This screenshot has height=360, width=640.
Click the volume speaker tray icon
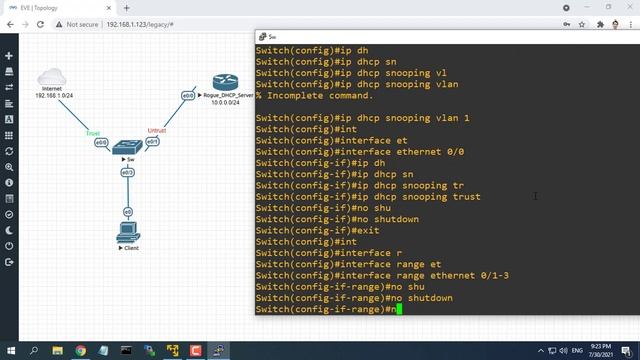564,351
